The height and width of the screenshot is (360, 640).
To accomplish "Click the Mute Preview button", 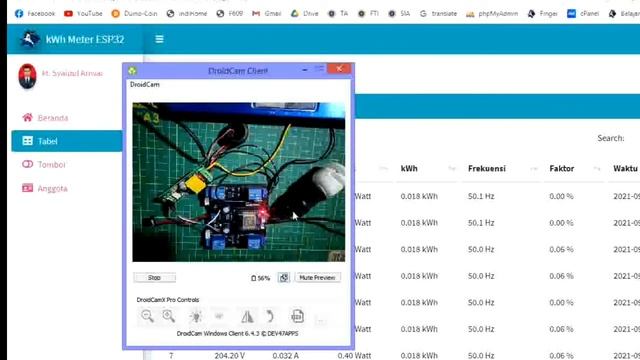I will coord(317,278).
